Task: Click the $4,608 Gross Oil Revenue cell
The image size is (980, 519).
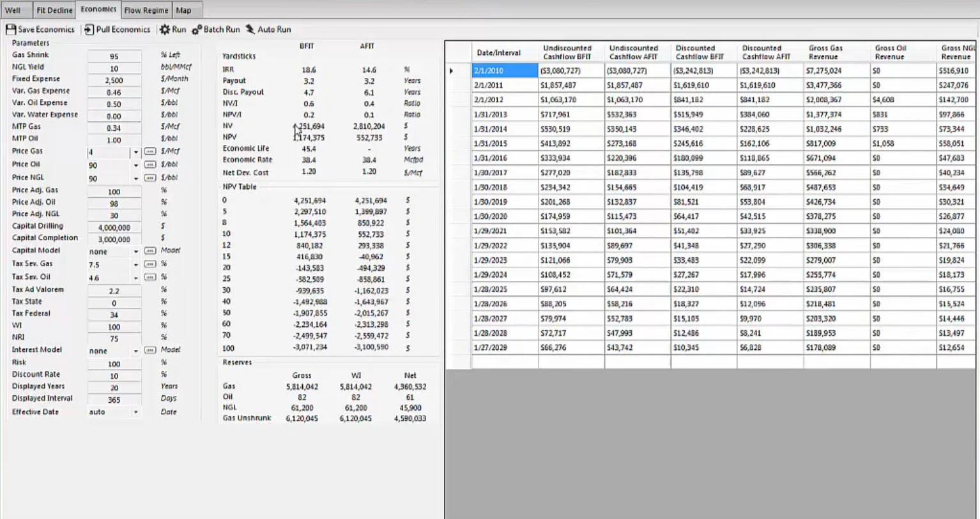Action: click(x=903, y=100)
